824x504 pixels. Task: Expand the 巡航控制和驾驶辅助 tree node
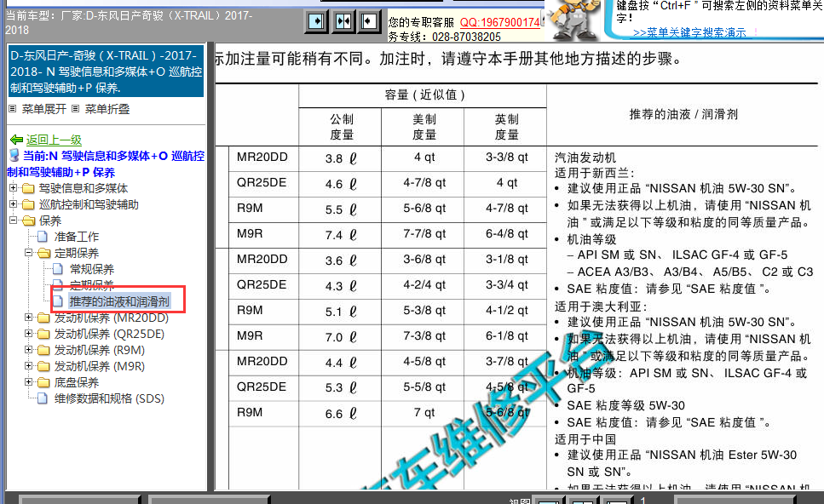13,203
